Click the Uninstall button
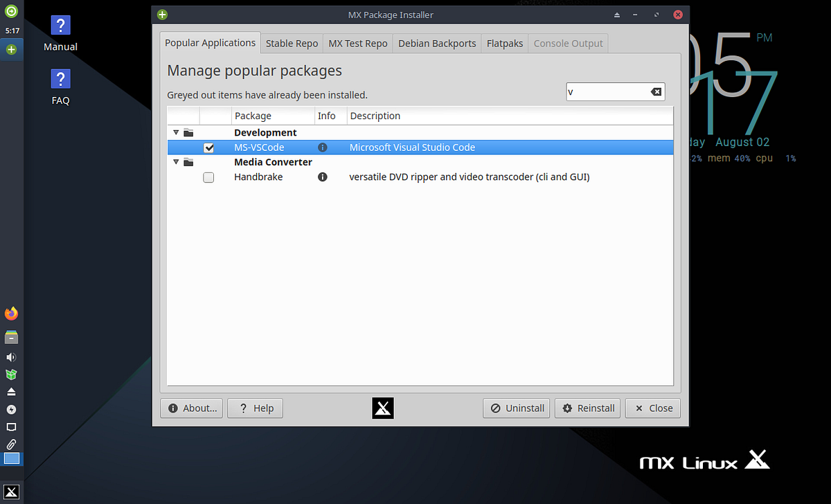831x504 pixels. [x=516, y=408]
